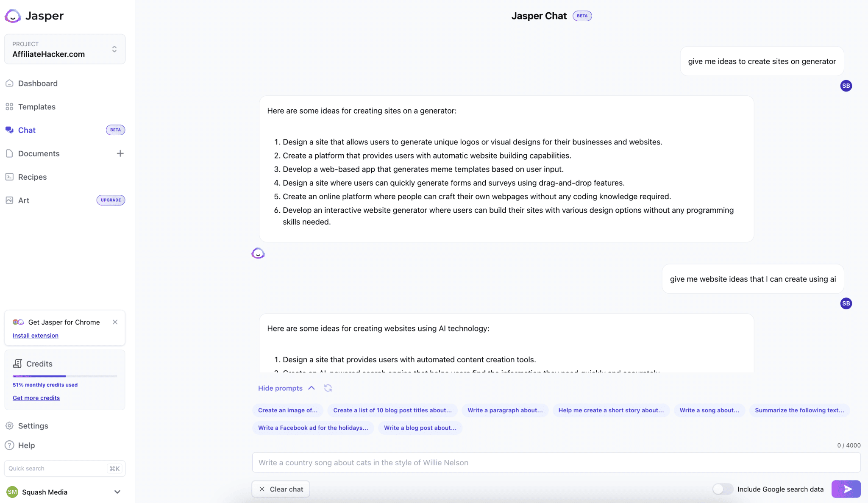Open the Templates grid icon

pyautogui.click(x=9, y=107)
